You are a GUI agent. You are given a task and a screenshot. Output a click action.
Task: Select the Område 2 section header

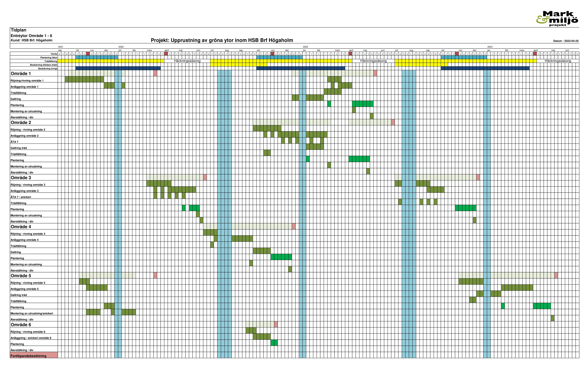tap(21, 123)
